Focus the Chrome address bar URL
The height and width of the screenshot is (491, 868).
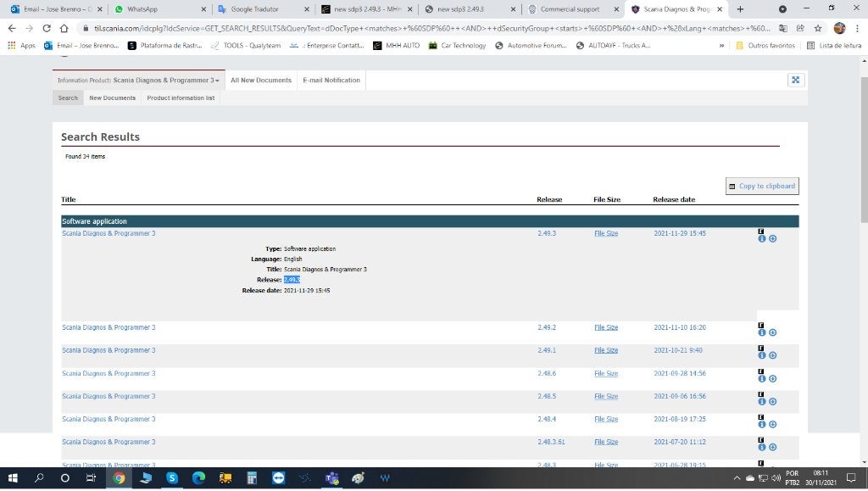pos(431,28)
